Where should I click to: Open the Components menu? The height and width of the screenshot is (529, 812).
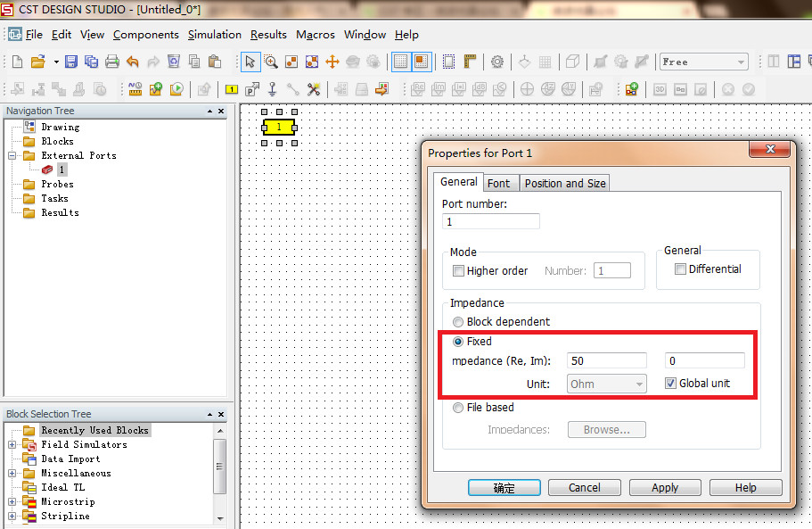[146, 35]
